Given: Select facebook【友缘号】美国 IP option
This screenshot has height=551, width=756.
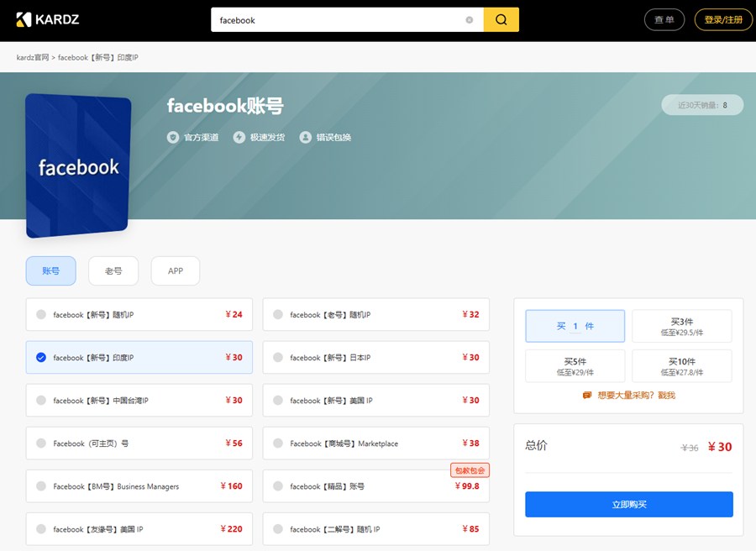Looking at the screenshot, I should [139, 529].
